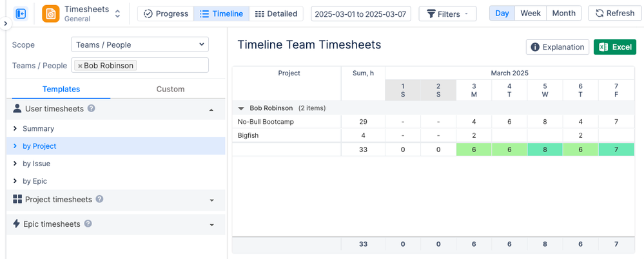
Task: Click help icon beside Project timesheets
Action: tap(99, 199)
